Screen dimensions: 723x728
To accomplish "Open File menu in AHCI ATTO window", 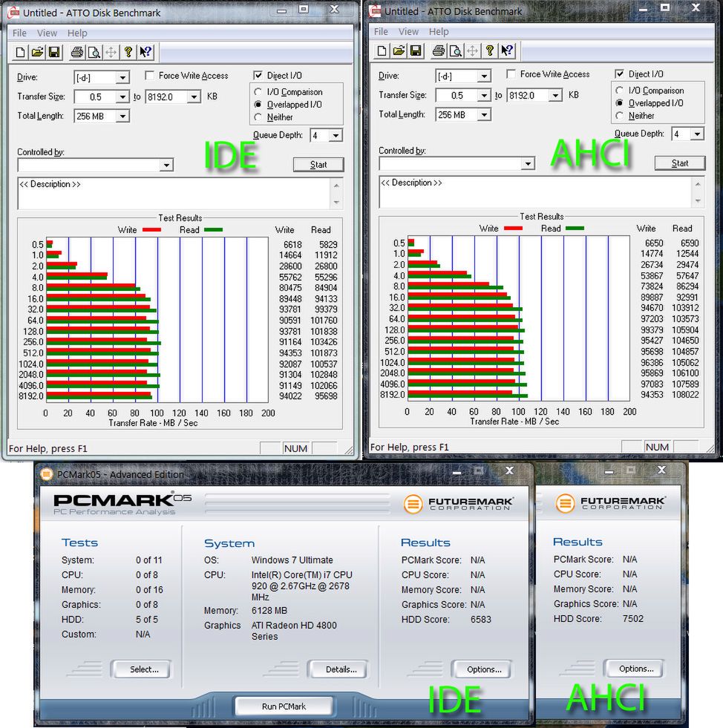I will (x=381, y=32).
